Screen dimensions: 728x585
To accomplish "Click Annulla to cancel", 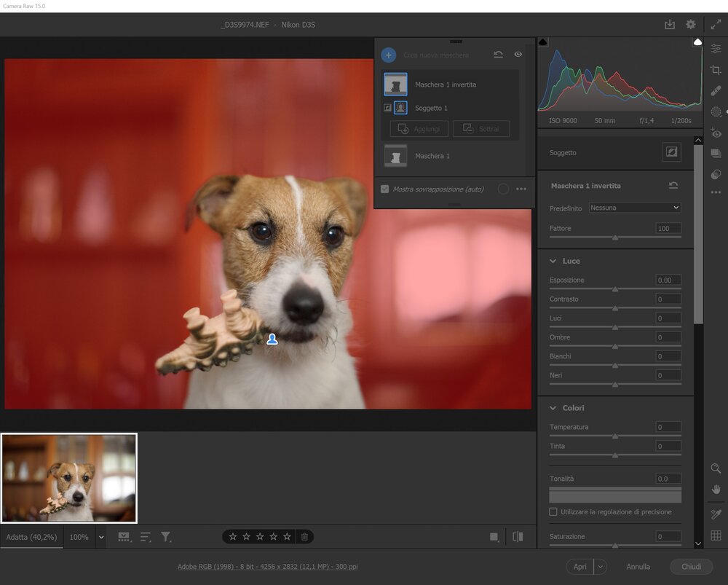I will [x=638, y=566].
